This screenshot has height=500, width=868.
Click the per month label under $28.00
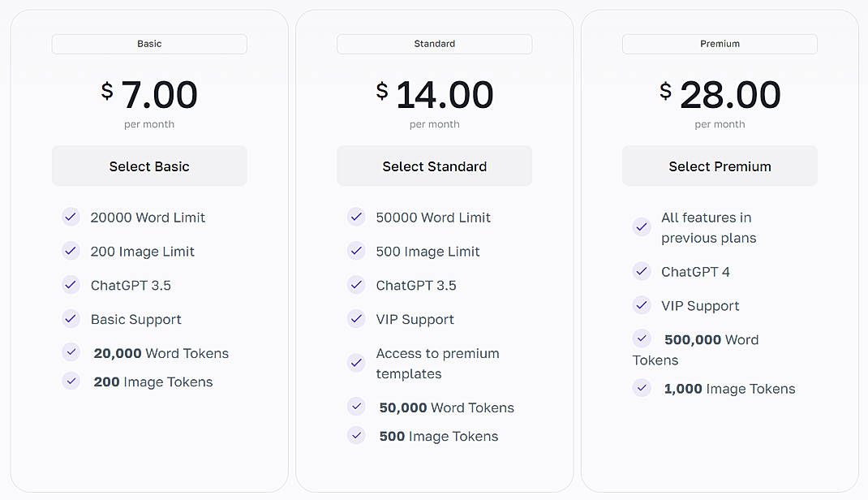[x=720, y=124]
